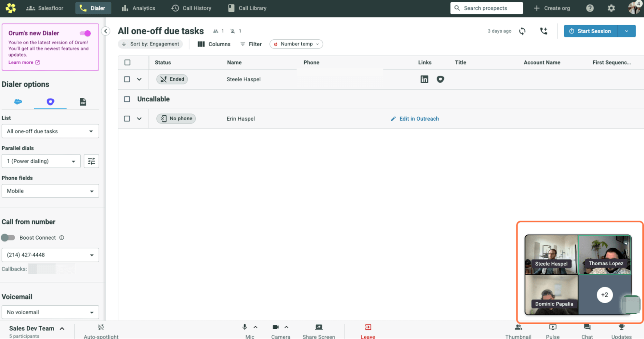Enable the Boost Connect toggle
The image size is (644, 339).
point(8,238)
